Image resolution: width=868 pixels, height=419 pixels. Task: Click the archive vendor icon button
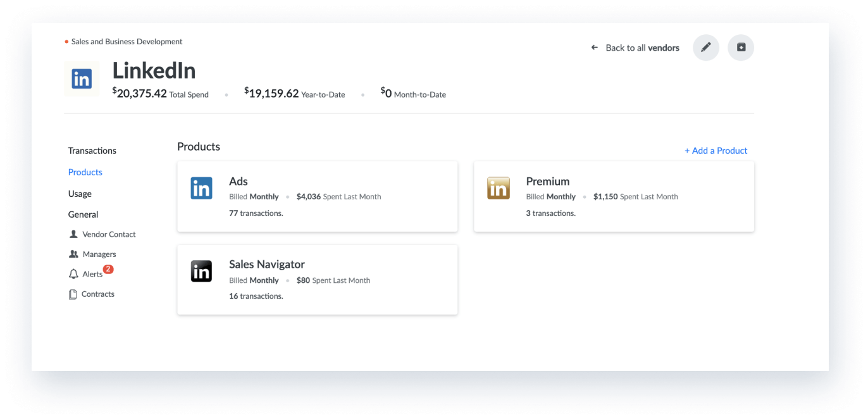pyautogui.click(x=741, y=47)
